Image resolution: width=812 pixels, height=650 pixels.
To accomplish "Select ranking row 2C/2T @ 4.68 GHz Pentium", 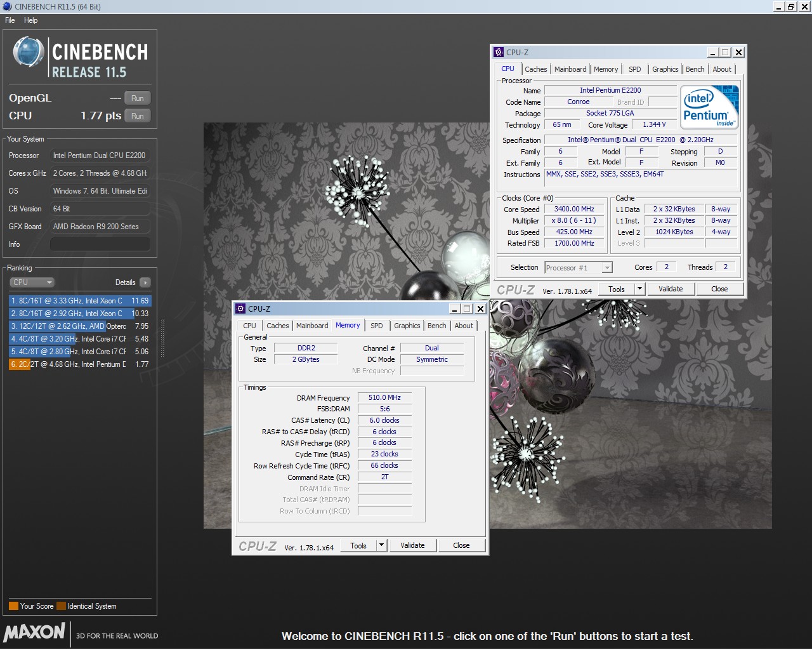I will tap(80, 364).
